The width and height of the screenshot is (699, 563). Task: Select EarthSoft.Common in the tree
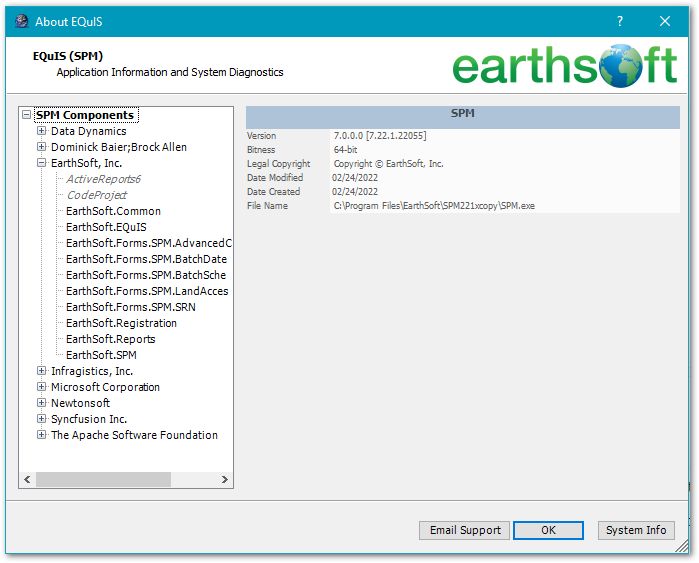coord(113,211)
